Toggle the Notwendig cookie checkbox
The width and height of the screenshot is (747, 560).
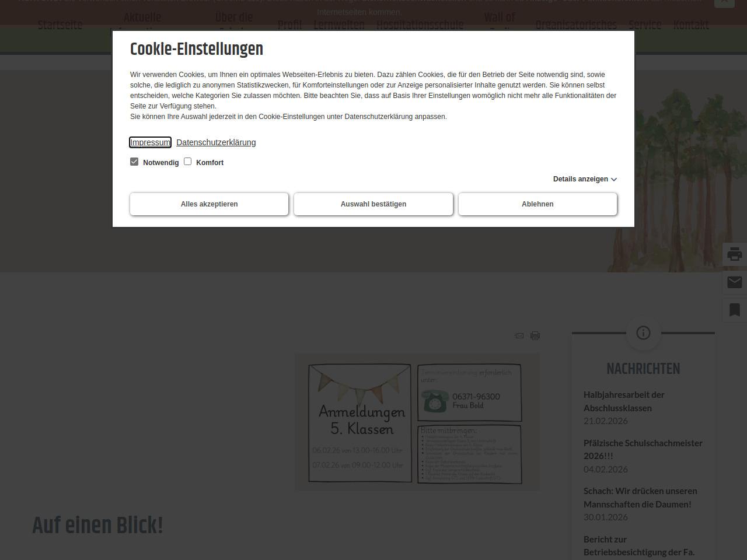[134, 162]
